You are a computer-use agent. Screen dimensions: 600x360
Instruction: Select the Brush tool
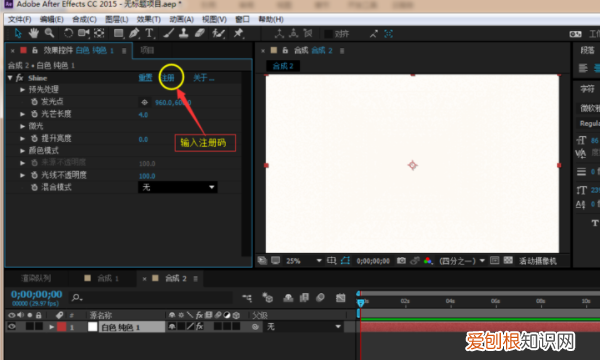point(168,33)
